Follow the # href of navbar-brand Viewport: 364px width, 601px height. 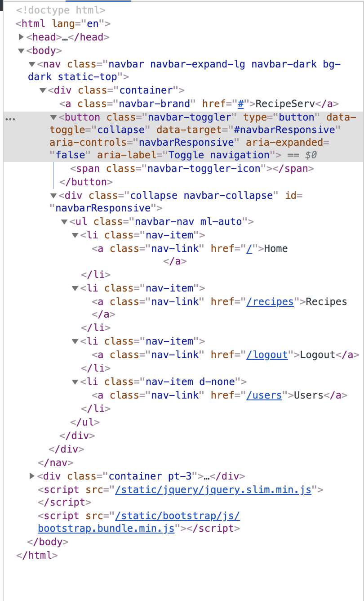coord(241,104)
